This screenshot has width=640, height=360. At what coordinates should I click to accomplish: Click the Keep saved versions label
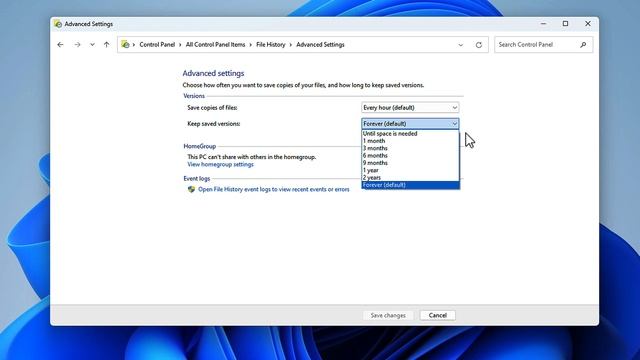[x=213, y=124]
